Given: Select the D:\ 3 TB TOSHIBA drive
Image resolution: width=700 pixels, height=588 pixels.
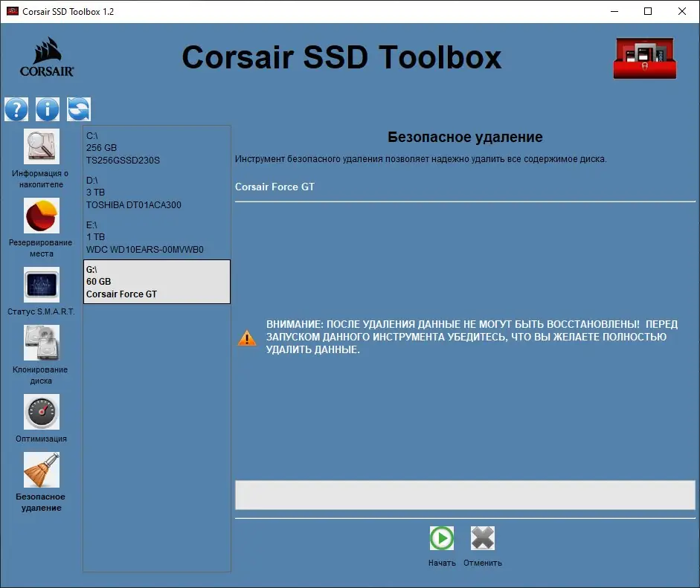Looking at the screenshot, I should 157,193.
